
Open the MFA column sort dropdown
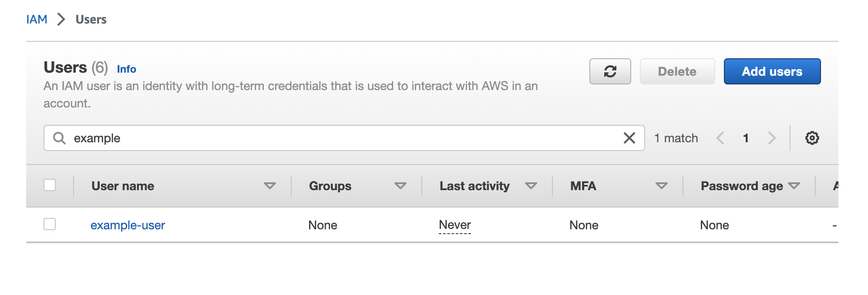(x=661, y=186)
